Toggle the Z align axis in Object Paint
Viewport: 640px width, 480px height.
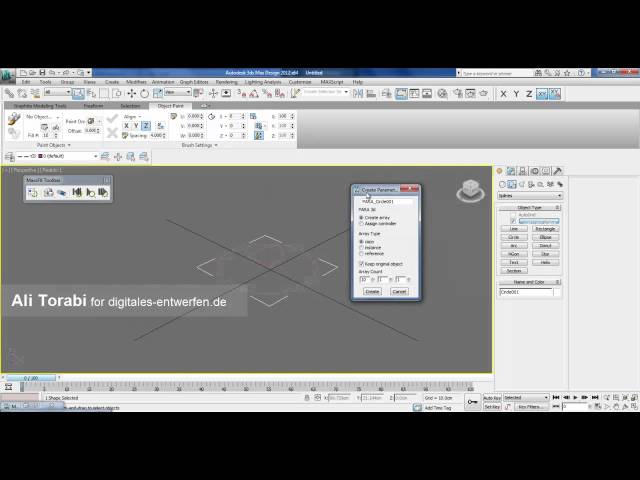146,126
